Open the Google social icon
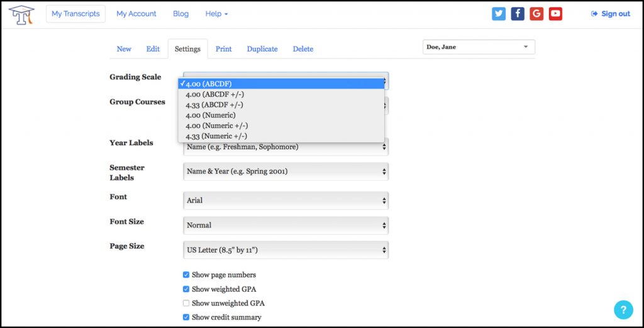The width and height of the screenshot is (644, 328). pos(536,14)
